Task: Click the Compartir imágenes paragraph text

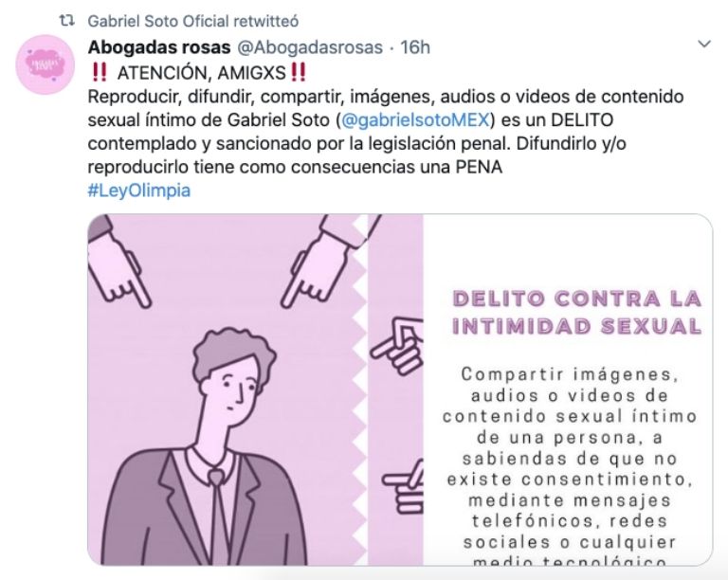Action: 570,466
